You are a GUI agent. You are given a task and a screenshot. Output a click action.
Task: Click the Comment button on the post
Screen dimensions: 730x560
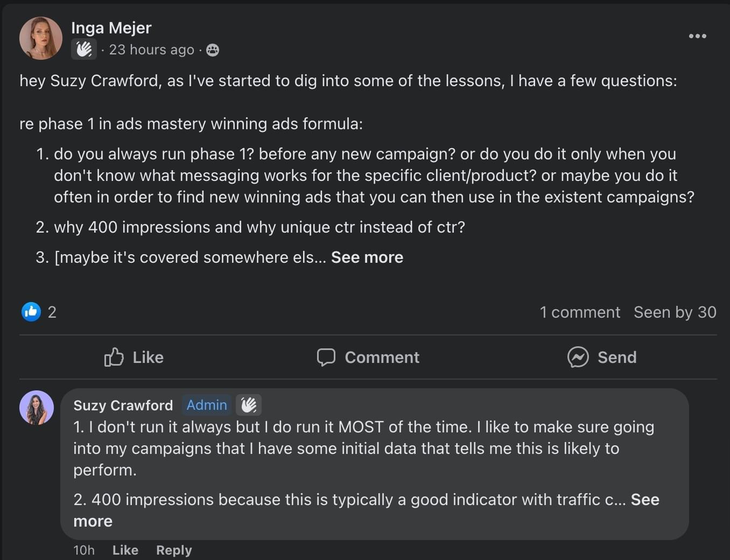368,357
